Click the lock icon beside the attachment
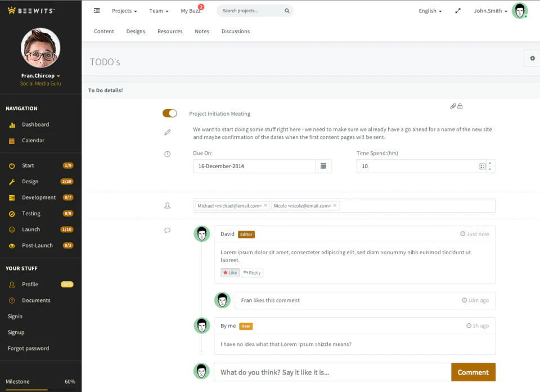 tap(460, 106)
